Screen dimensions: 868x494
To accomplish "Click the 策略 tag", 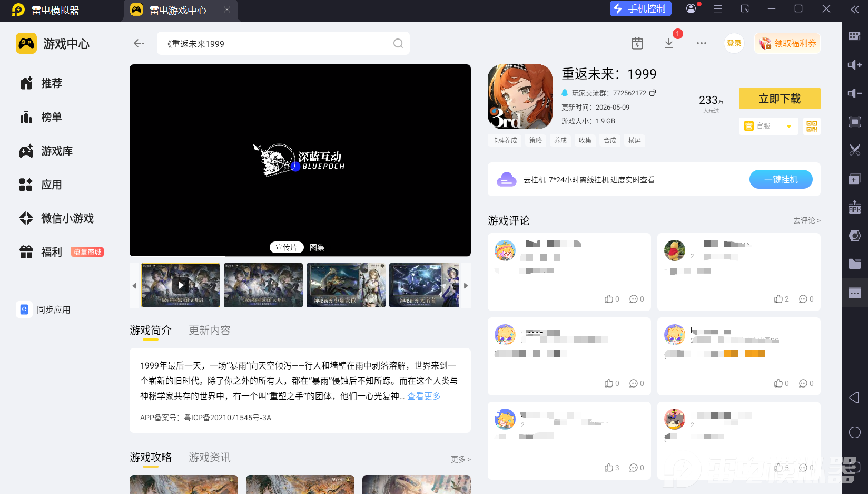I will (x=536, y=140).
